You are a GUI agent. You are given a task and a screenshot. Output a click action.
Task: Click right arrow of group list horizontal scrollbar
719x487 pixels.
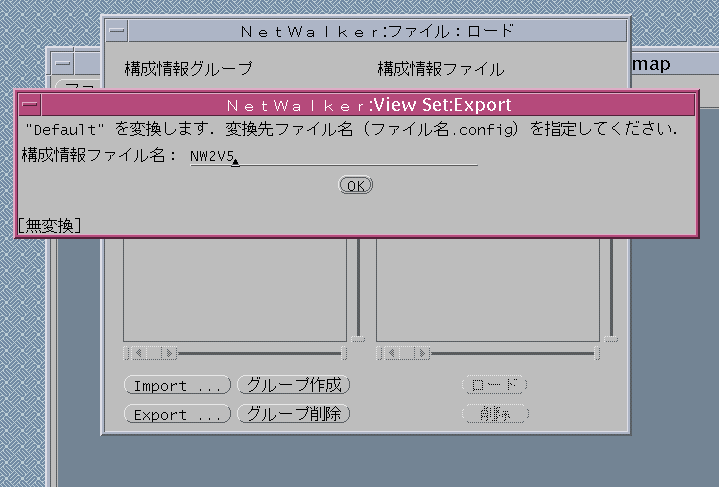point(169,353)
